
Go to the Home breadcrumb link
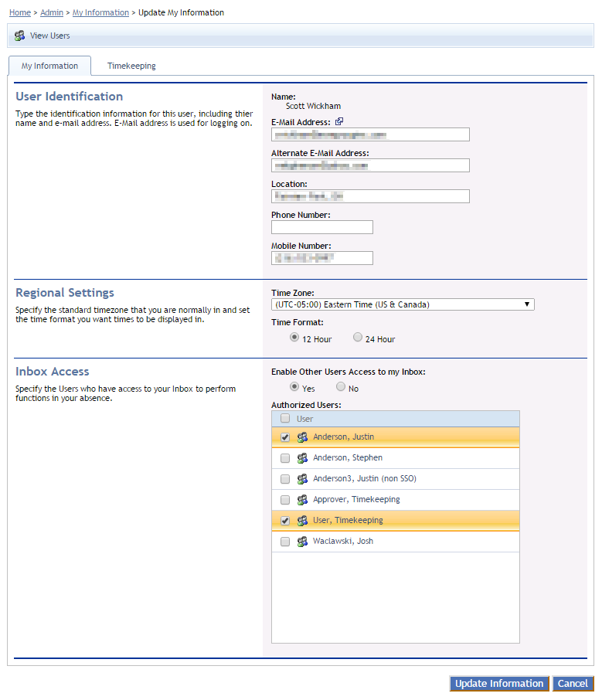pos(20,12)
